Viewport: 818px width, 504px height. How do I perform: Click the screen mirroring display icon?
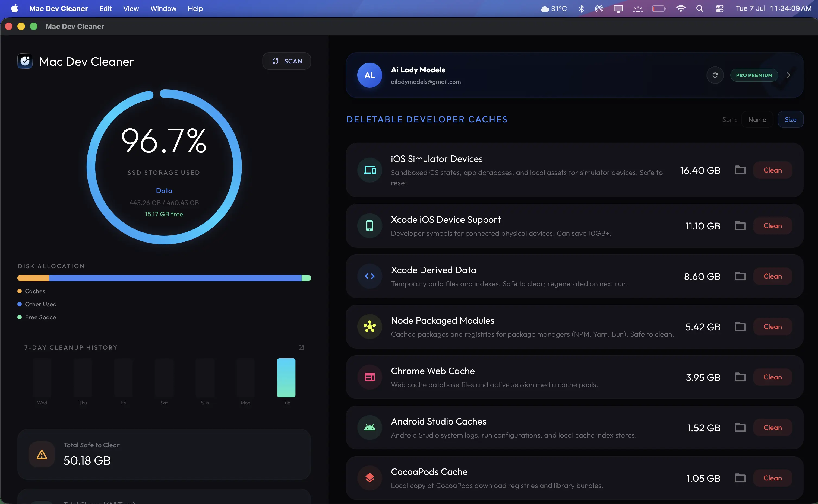click(618, 8)
